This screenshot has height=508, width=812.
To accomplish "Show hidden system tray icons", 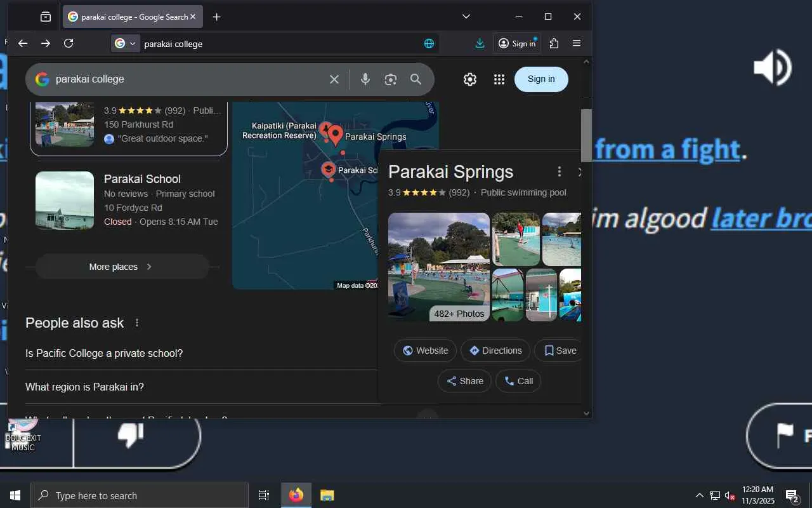I will point(699,495).
